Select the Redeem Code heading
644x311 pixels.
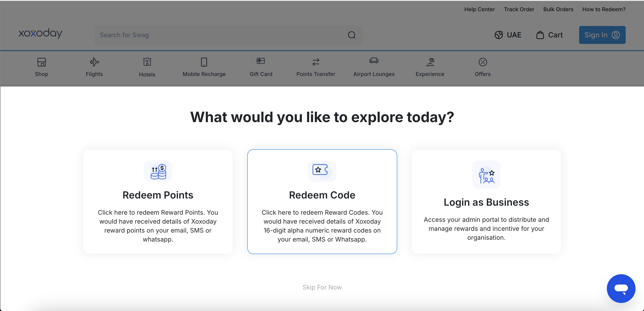tap(322, 195)
